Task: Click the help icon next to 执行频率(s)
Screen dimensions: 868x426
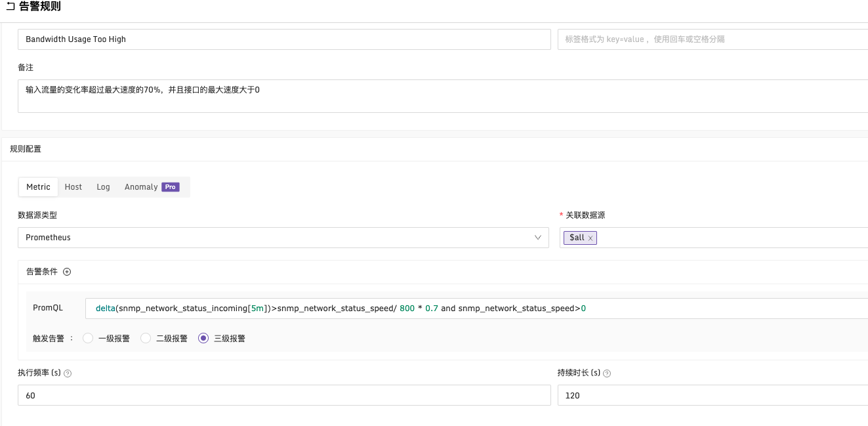Action: click(68, 373)
